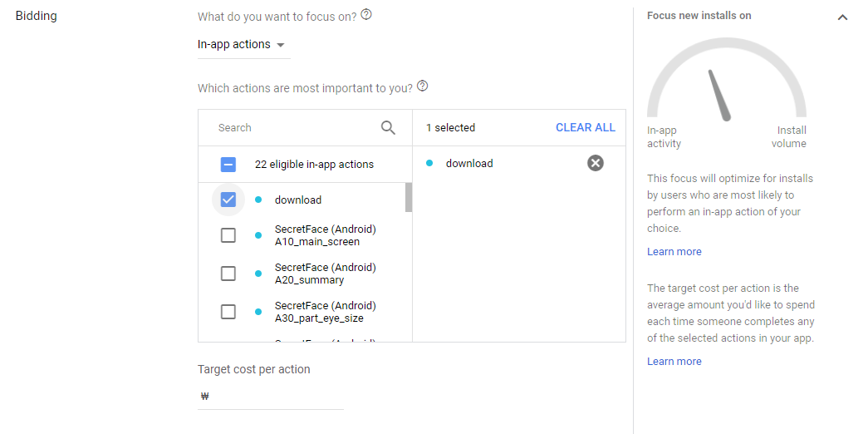The width and height of the screenshot is (868, 434).
Task: Click help icon beside important actions question
Action: [x=423, y=86]
